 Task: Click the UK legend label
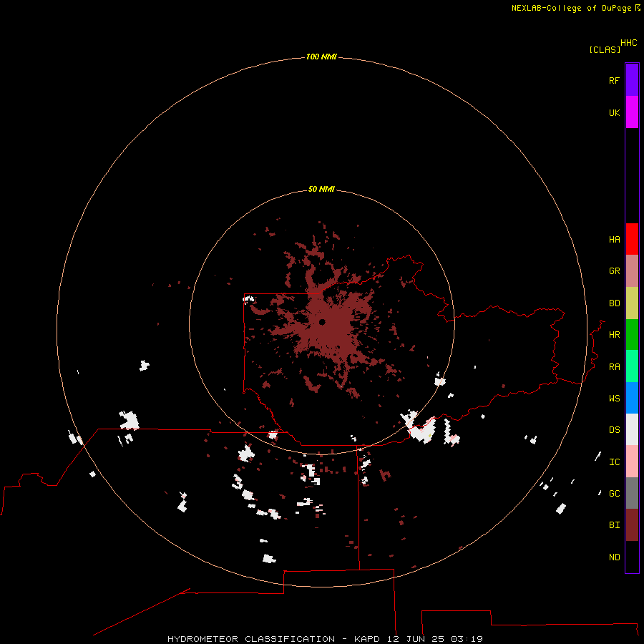(614, 113)
